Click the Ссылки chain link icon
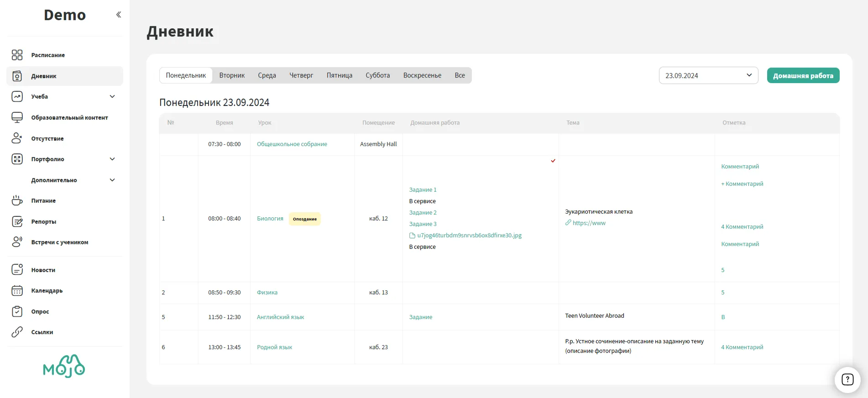Screen dimensions: 868x398 [17, 332]
